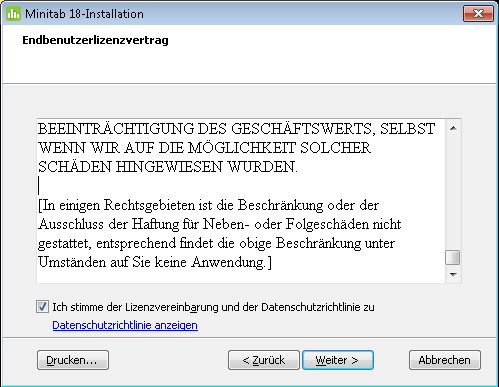Image resolution: width=499 pixels, height=387 pixels.
Task: Click the label 'Ich stimme der Lizenzvereinbarung'
Action: [x=213, y=307]
